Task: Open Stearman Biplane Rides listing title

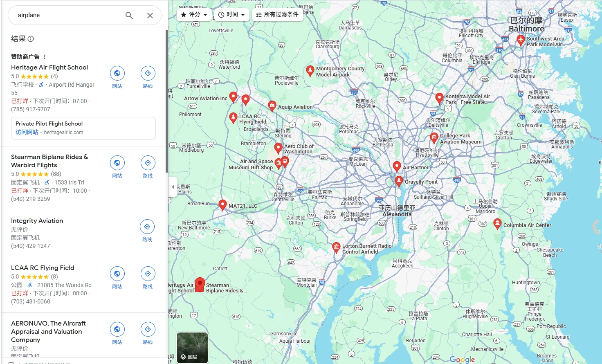Action: [x=49, y=161]
